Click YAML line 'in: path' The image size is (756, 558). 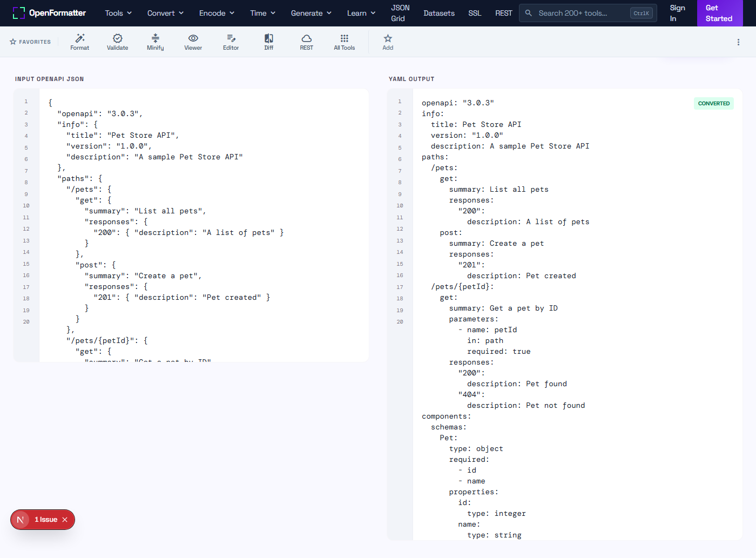pos(485,341)
